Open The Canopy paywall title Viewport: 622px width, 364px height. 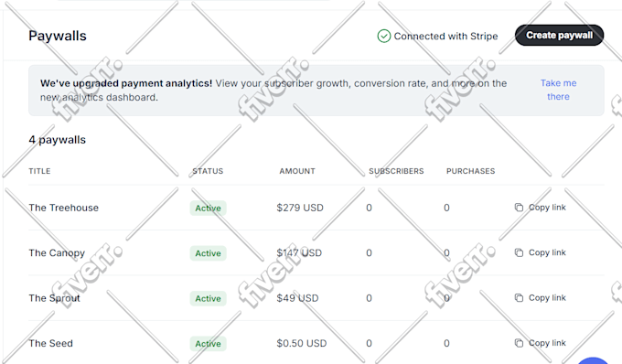57,253
